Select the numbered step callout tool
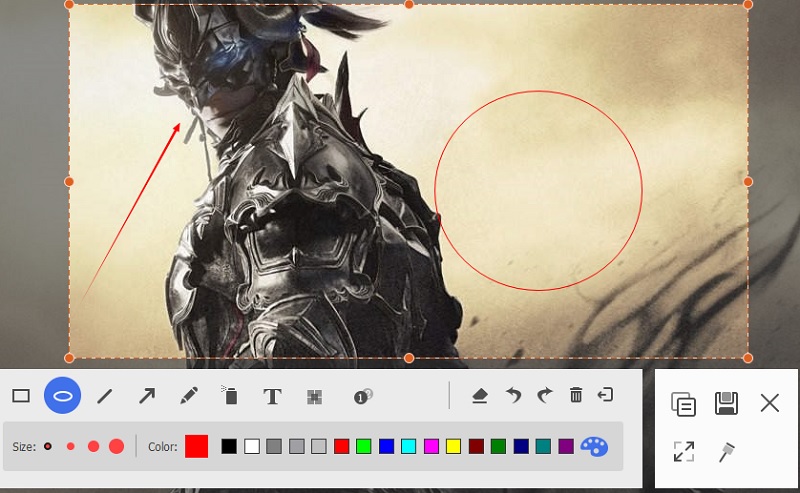Image resolution: width=800 pixels, height=493 pixels. (363, 396)
